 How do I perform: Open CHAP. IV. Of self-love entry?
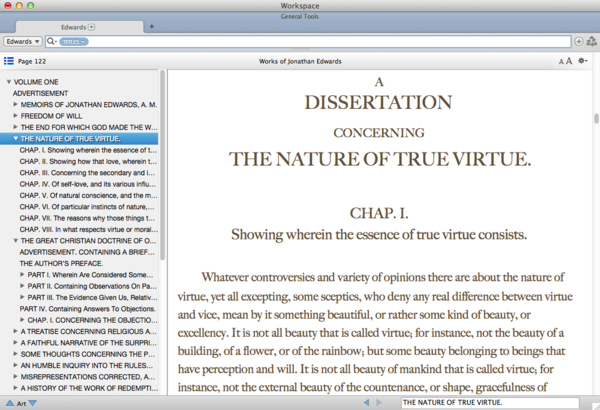[x=88, y=184]
